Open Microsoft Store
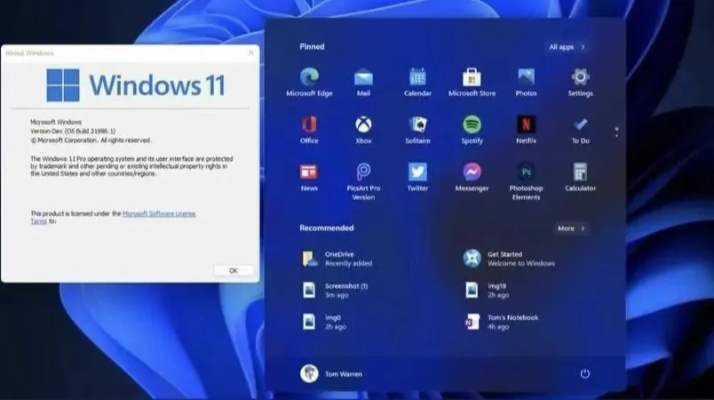This screenshot has height=400, width=714. pos(472,83)
